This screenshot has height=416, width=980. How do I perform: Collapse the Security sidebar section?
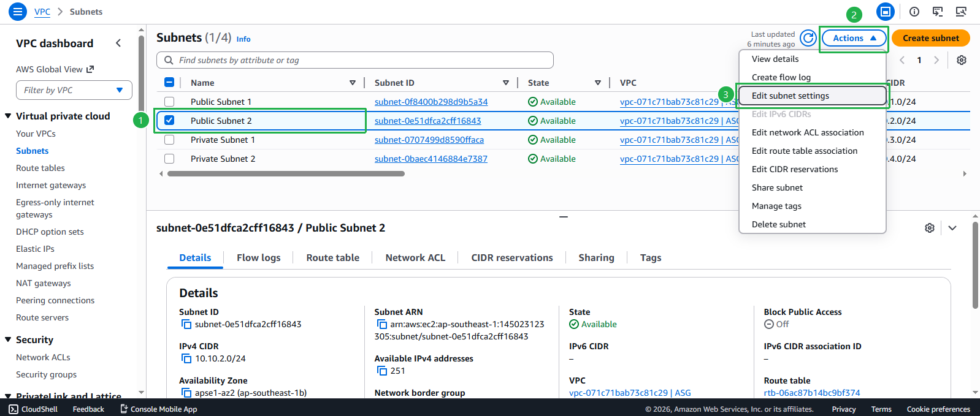[x=9, y=339]
